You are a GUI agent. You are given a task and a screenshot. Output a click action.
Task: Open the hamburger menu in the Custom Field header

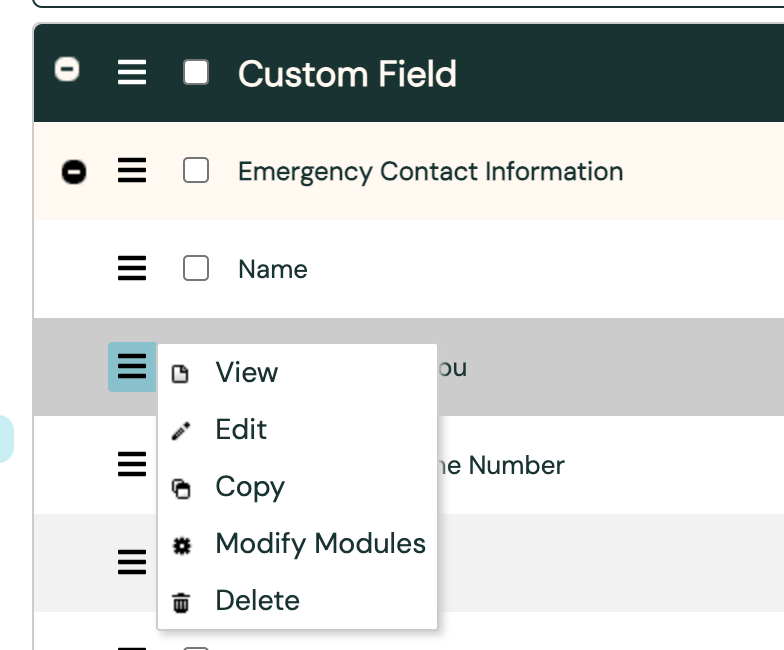tap(132, 73)
